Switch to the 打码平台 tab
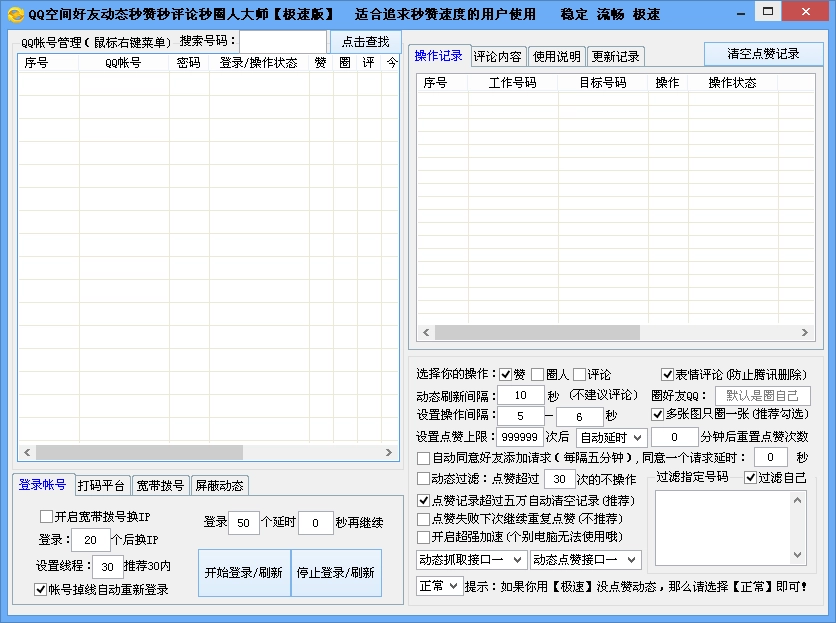Image resolution: width=836 pixels, height=623 pixels. (100, 485)
